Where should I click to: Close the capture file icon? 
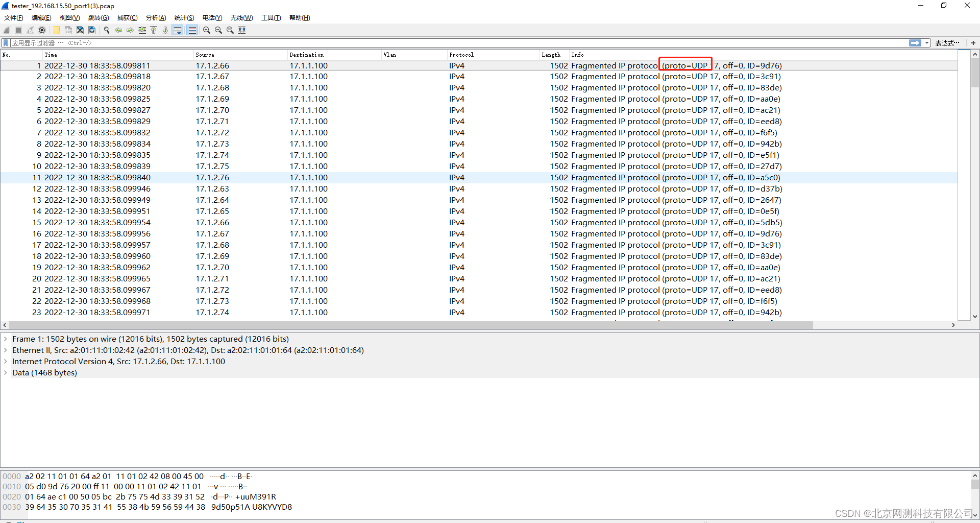[80, 30]
